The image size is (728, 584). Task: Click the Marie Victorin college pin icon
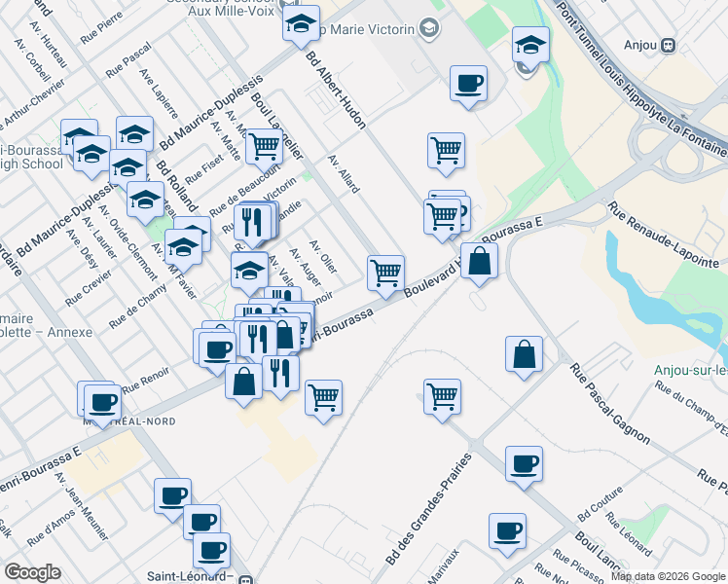pyautogui.click(x=428, y=29)
